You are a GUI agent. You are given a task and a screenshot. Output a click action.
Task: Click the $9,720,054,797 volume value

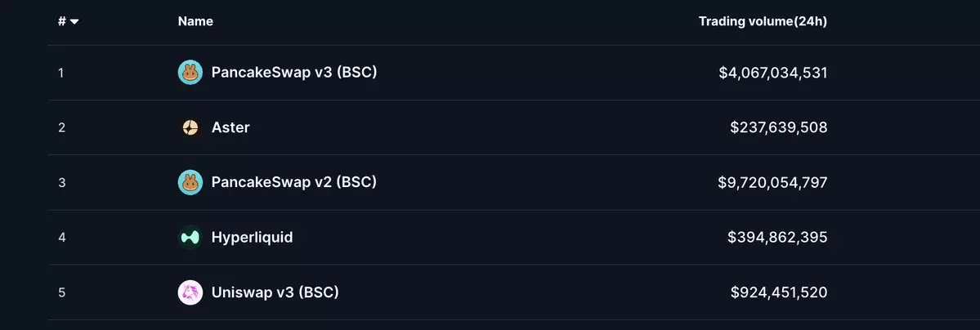(772, 182)
